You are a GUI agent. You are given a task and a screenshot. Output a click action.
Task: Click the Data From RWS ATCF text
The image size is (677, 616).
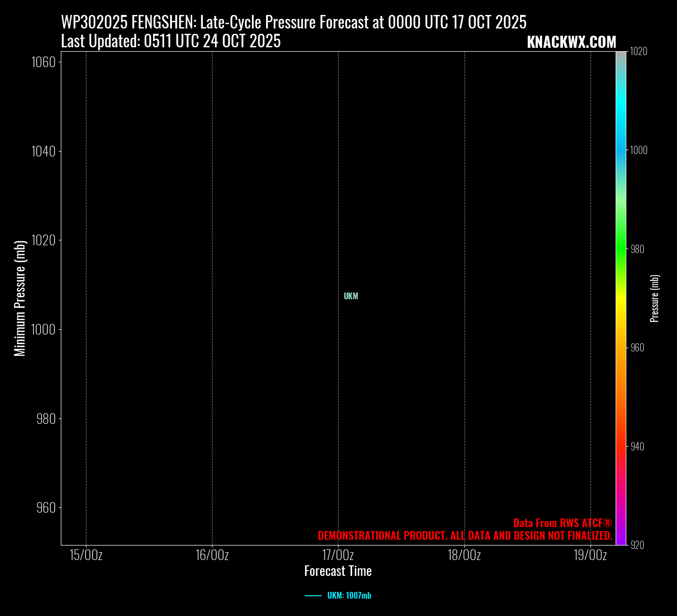(562, 523)
